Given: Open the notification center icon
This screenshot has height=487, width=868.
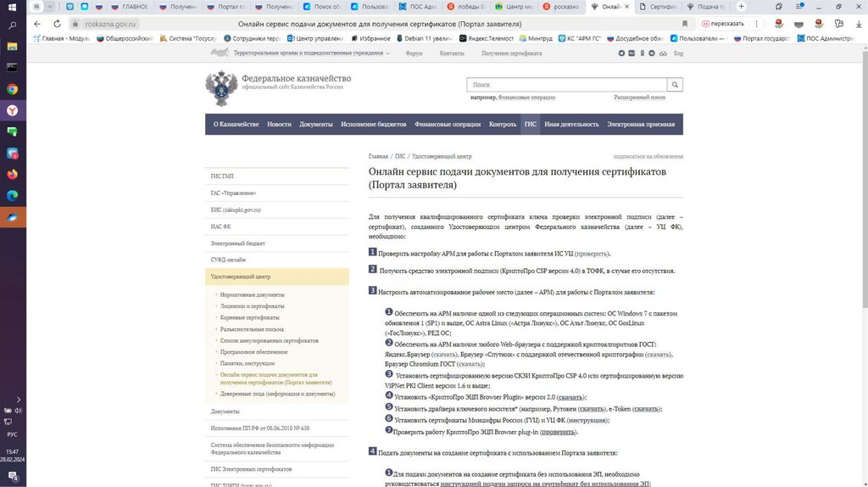Looking at the screenshot, I should click(13, 476).
